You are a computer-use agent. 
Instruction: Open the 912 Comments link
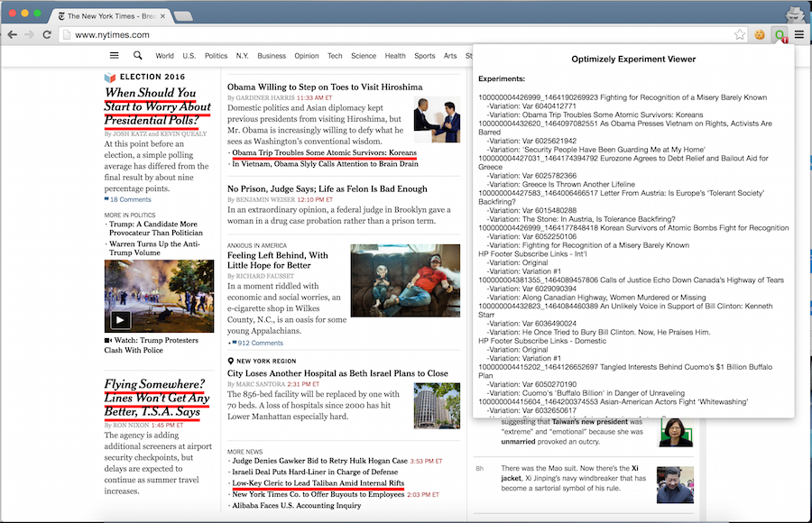pos(257,343)
